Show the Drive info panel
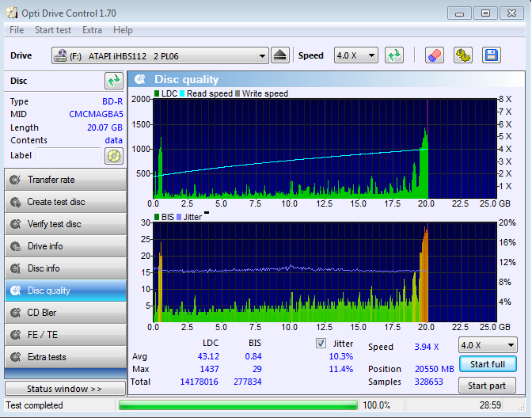Viewport: 532px width, 418px height. click(x=66, y=246)
